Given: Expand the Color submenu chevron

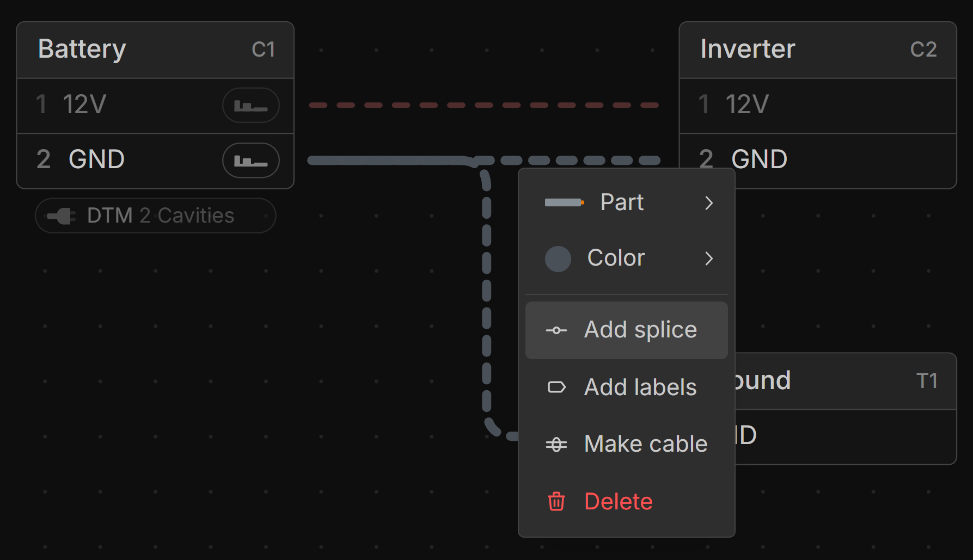Looking at the screenshot, I should pos(708,259).
